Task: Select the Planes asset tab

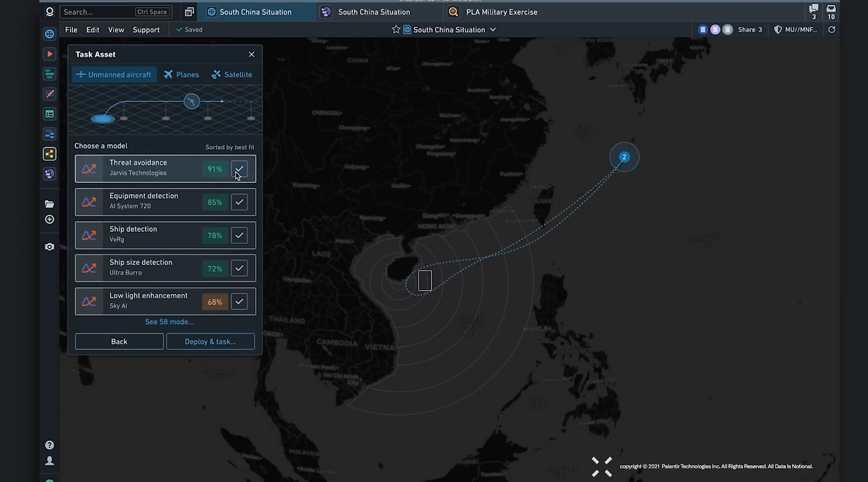Action: point(181,75)
